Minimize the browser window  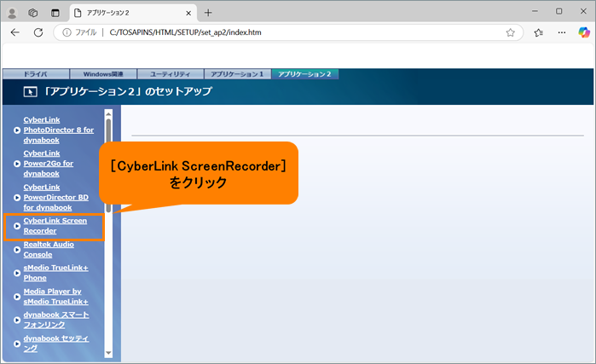(535, 11)
